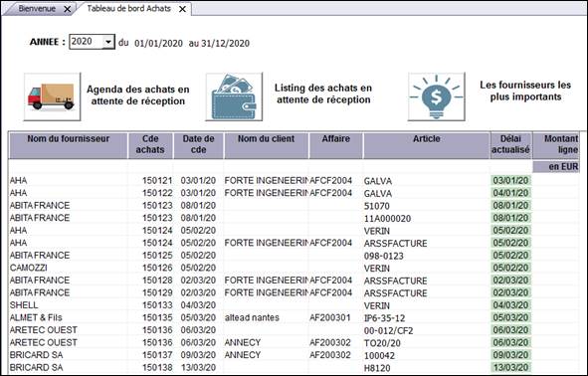Sort by Nom du fournisseur column header
588x376 pixels.
tap(69, 145)
